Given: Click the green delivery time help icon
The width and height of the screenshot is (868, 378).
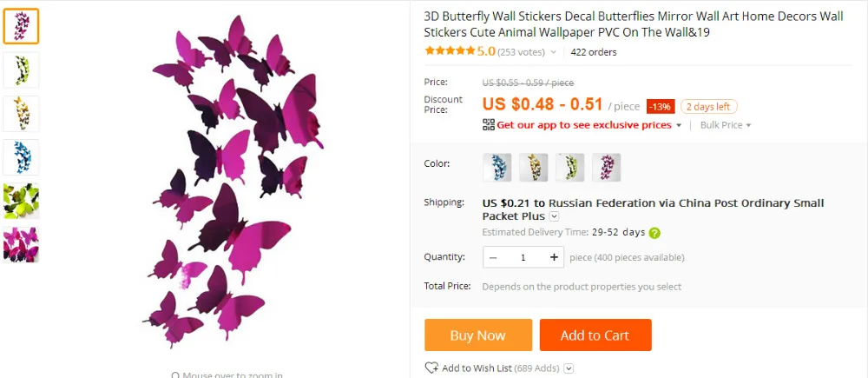Looking at the screenshot, I should click(654, 233).
